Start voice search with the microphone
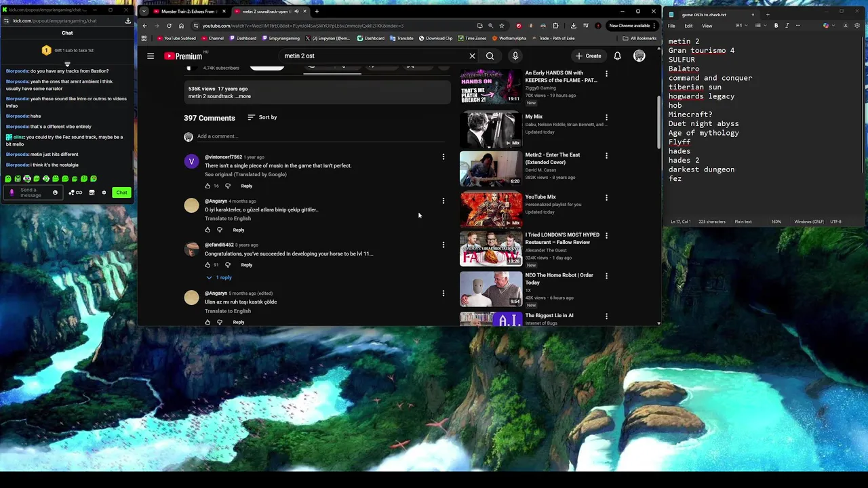 [x=515, y=56]
